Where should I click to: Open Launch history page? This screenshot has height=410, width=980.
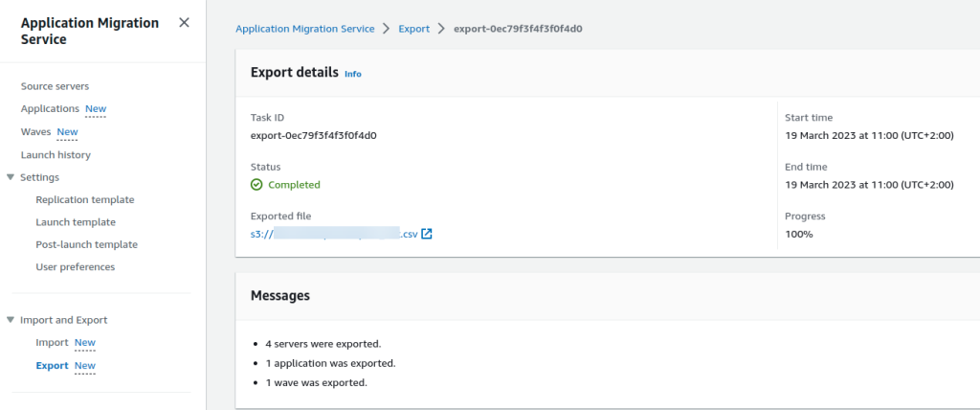(x=56, y=155)
